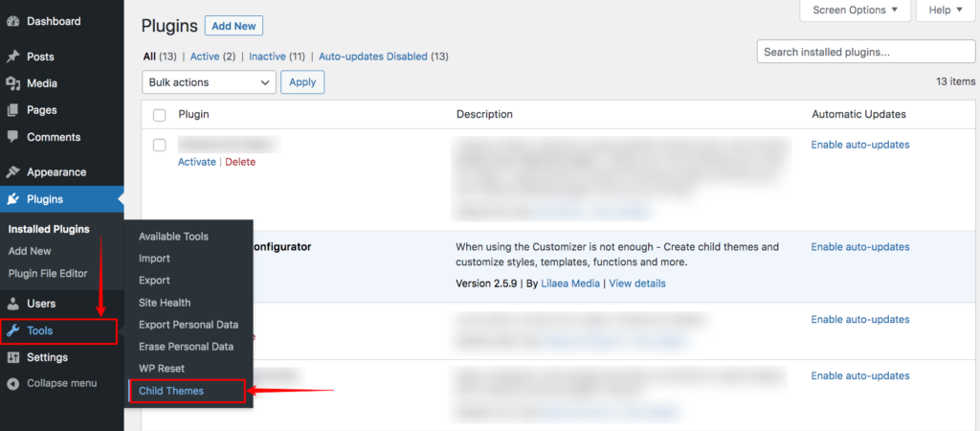The image size is (980, 431).
Task: Open Appearance menu label
Action: tap(56, 172)
